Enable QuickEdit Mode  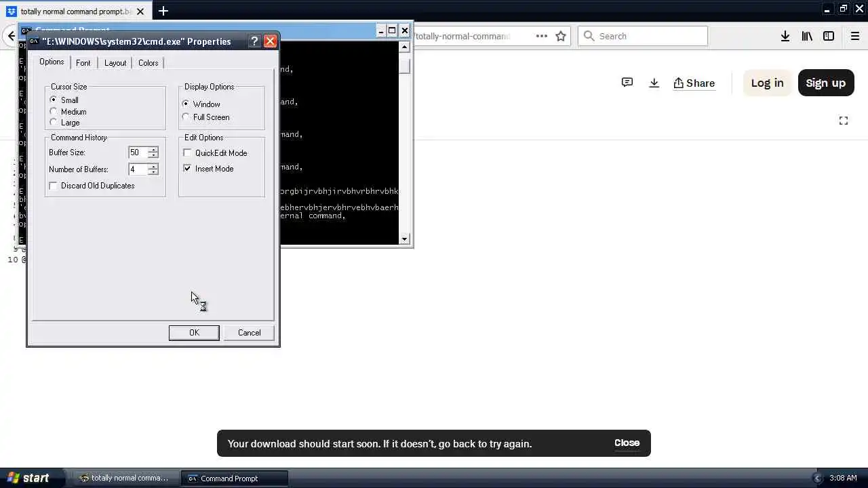[x=188, y=153]
